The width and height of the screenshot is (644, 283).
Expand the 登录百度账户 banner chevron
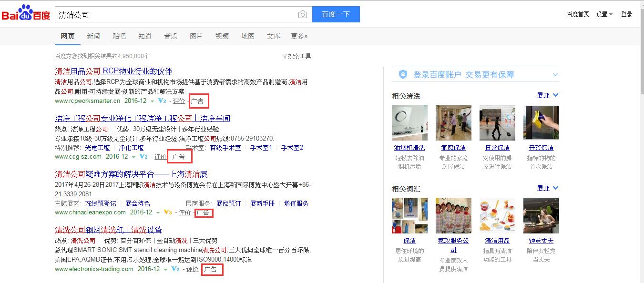point(555,75)
